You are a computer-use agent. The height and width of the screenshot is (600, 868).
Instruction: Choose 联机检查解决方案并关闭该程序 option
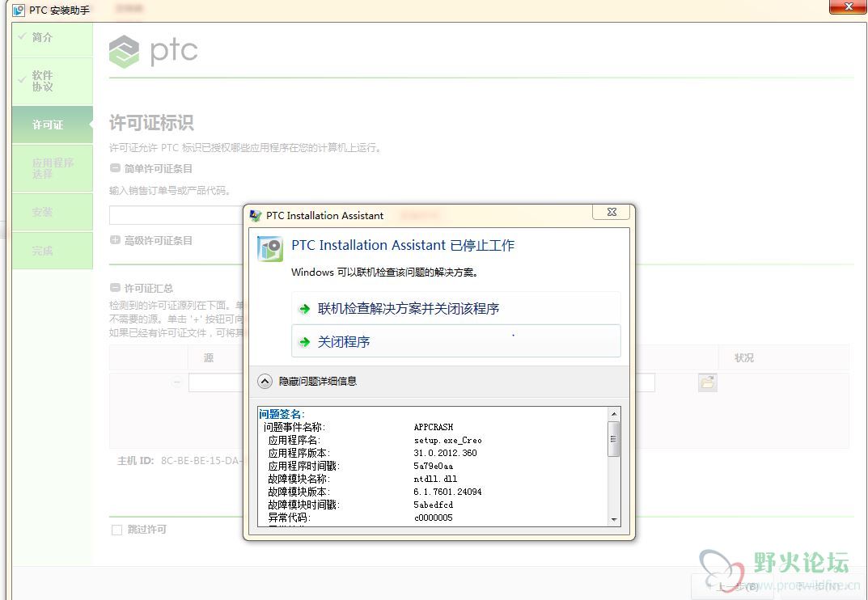tap(455, 308)
